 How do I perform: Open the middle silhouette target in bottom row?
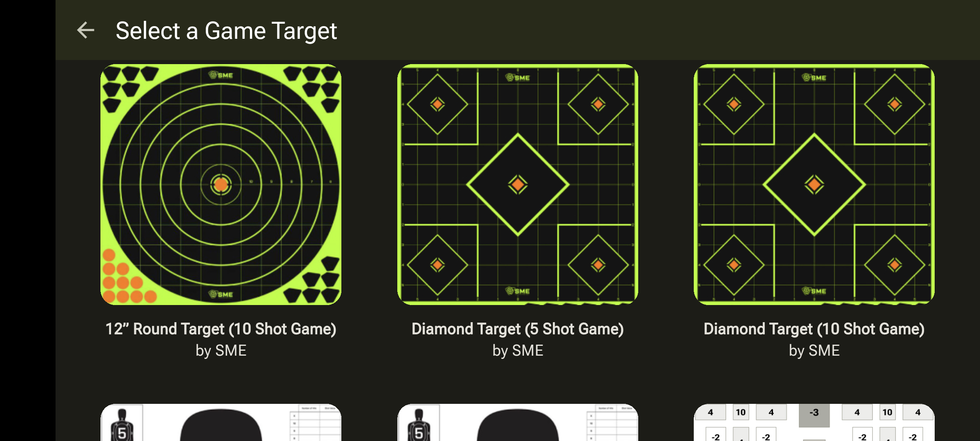(x=518, y=423)
